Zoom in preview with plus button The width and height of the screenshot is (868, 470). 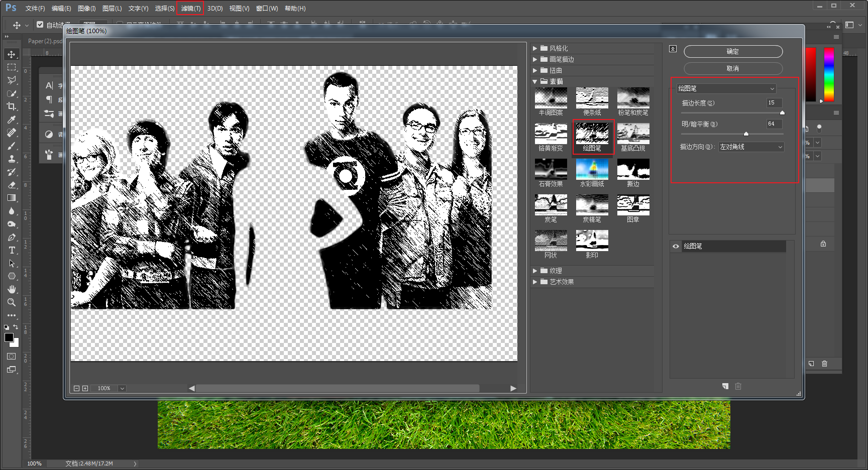click(85, 388)
